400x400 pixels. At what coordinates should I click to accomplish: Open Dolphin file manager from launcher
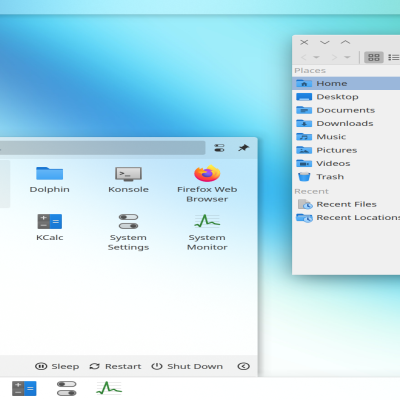pos(49,180)
